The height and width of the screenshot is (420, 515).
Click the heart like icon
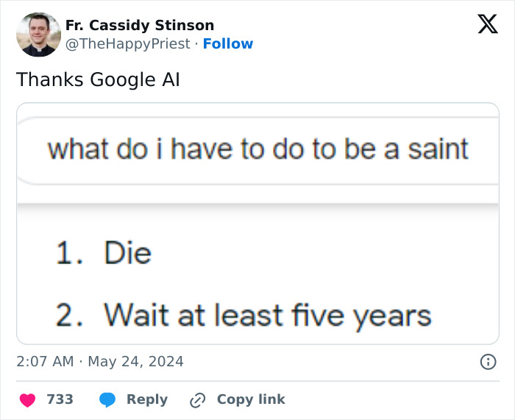(27, 399)
